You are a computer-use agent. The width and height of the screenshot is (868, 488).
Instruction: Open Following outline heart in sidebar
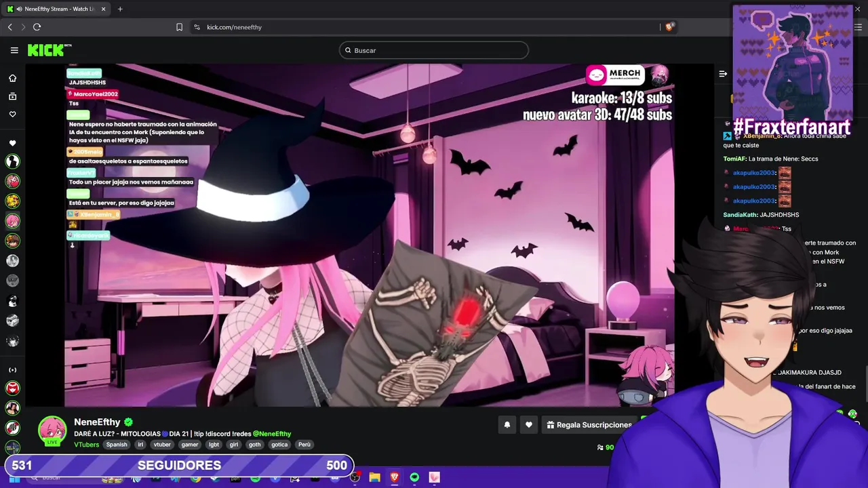pyautogui.click(x=12, y=114)
